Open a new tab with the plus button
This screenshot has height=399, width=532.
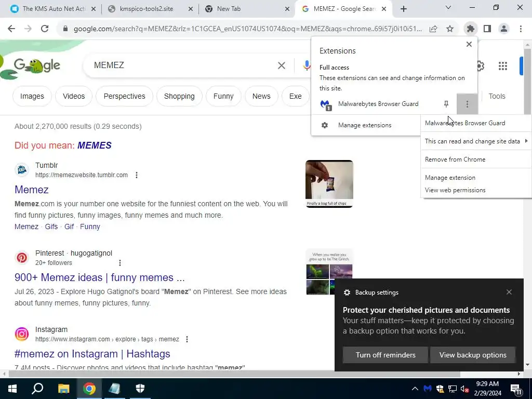pos(403,9)
